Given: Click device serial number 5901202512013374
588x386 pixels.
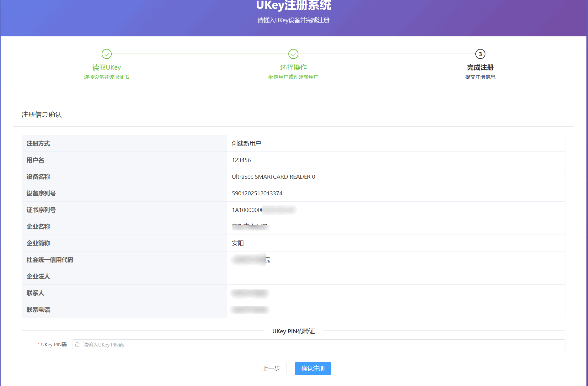Looking at the screenshot, I should pos(257,193).
